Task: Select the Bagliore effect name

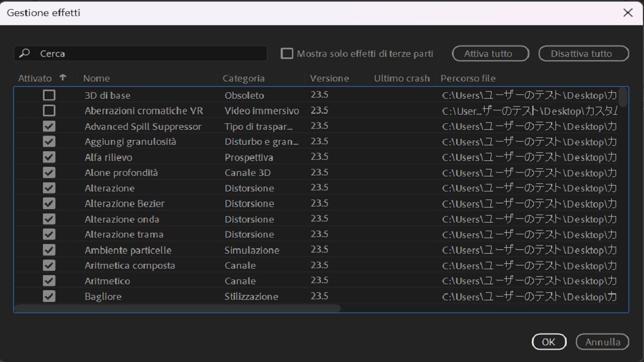Action: tap(103, 296)
